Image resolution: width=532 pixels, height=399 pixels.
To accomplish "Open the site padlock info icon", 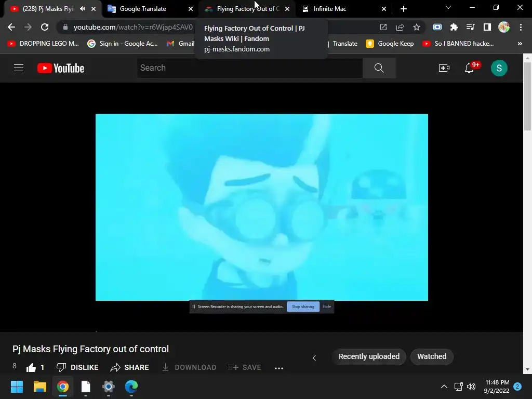I will pyautogui.click(x=65, y=27).
